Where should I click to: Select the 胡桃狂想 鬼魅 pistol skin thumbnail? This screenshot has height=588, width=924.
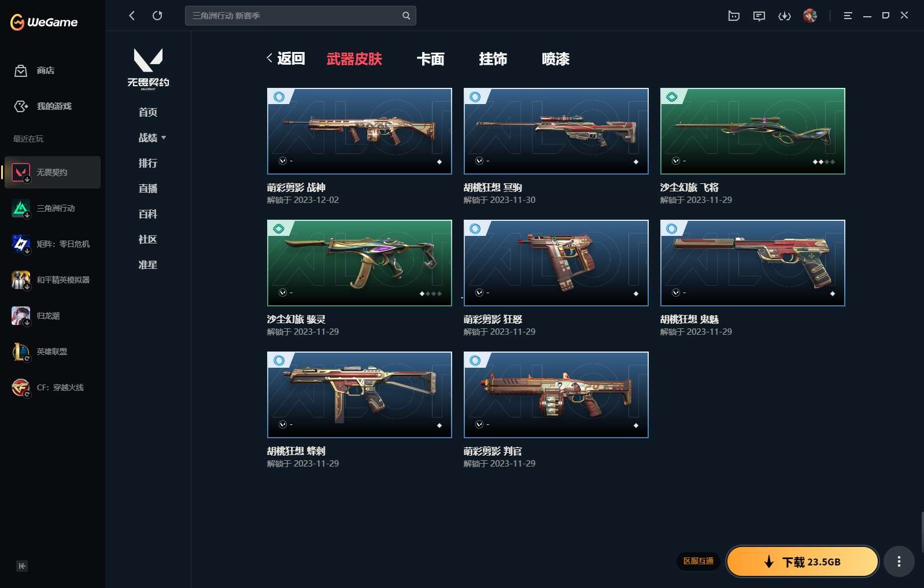752,262
